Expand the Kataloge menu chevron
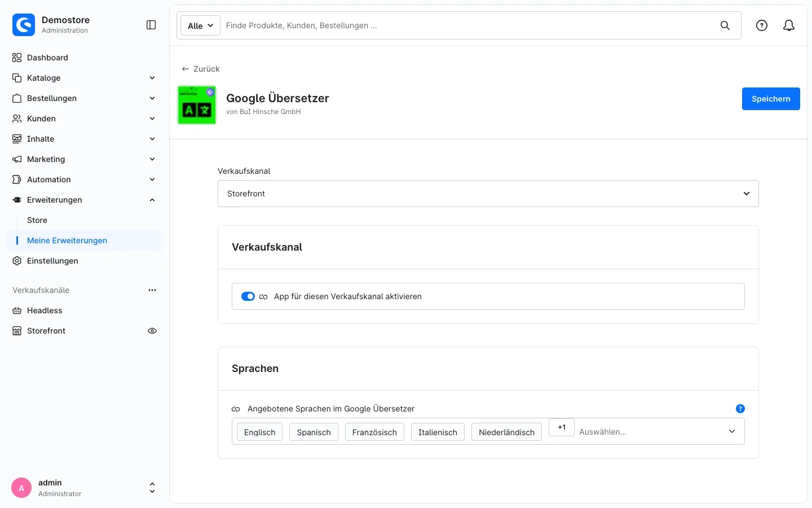This screenshot has width=812, height=508. click(152, 78)
